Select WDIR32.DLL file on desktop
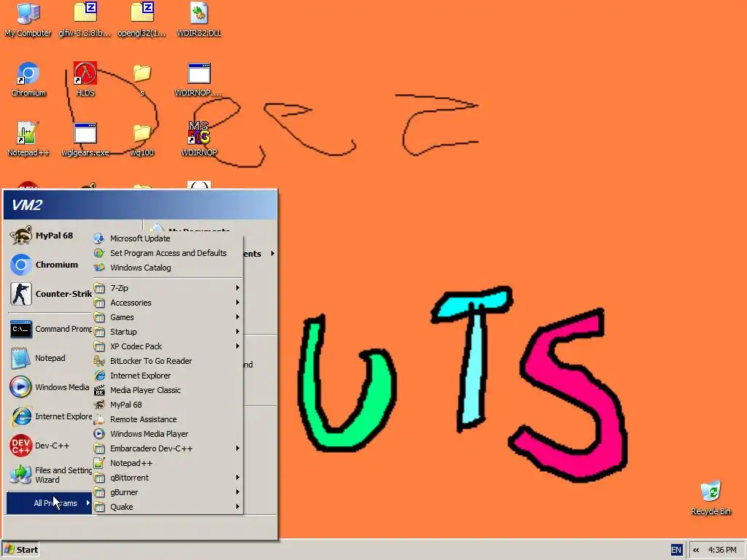Screen dimensions: 747x560 click(198, 19)
